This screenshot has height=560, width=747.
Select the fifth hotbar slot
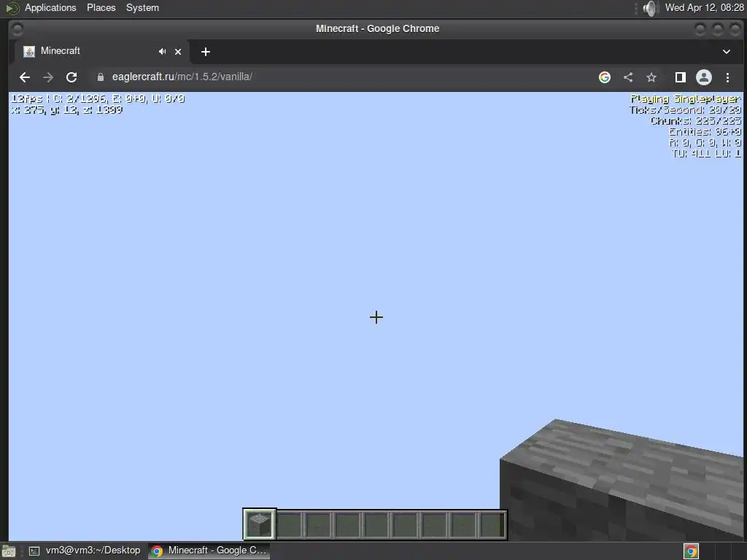(x=376, y=524)
